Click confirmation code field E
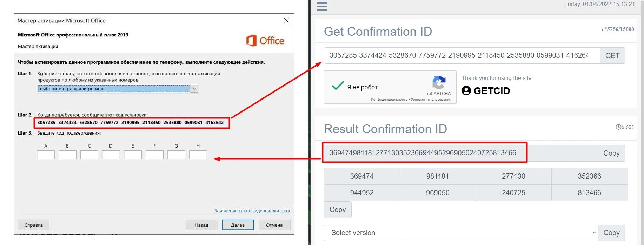 pos(133,155)
